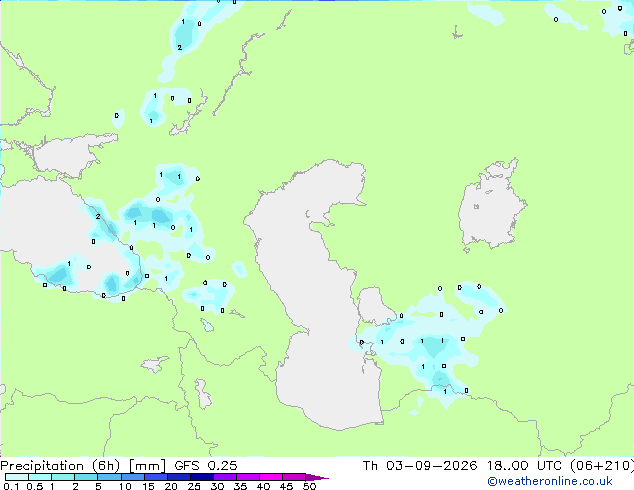Choose the 25–30 dark navy swatch

(202, 477)
